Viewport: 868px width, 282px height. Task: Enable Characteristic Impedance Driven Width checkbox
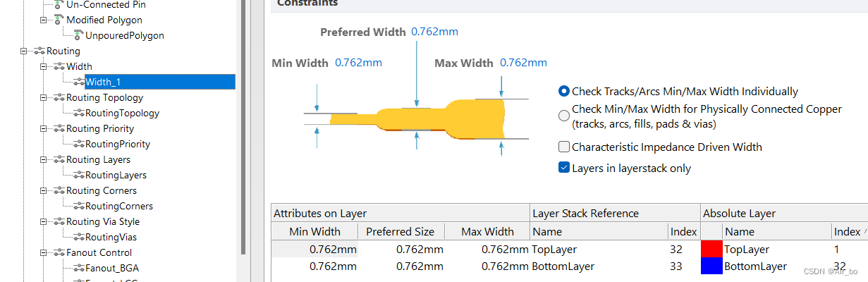[x=564, y=147]
